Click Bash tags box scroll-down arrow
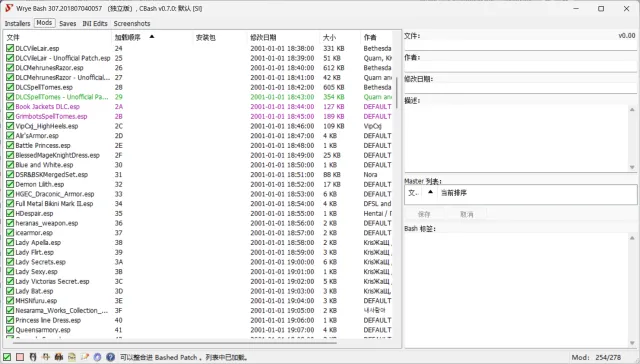Screen dimensions: 640x364 pyautogui.click(x=632, y=343)
